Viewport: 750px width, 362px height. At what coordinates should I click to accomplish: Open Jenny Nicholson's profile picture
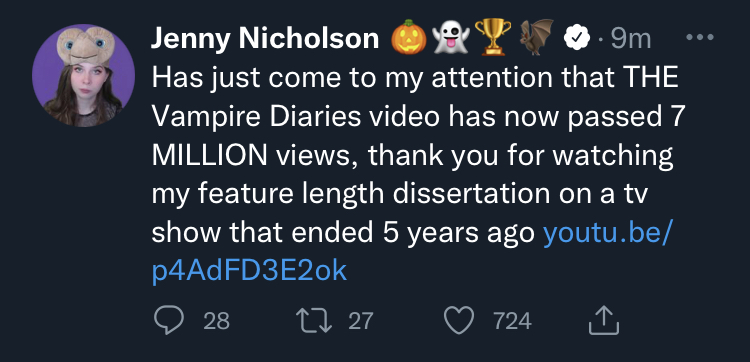(83, 76)
